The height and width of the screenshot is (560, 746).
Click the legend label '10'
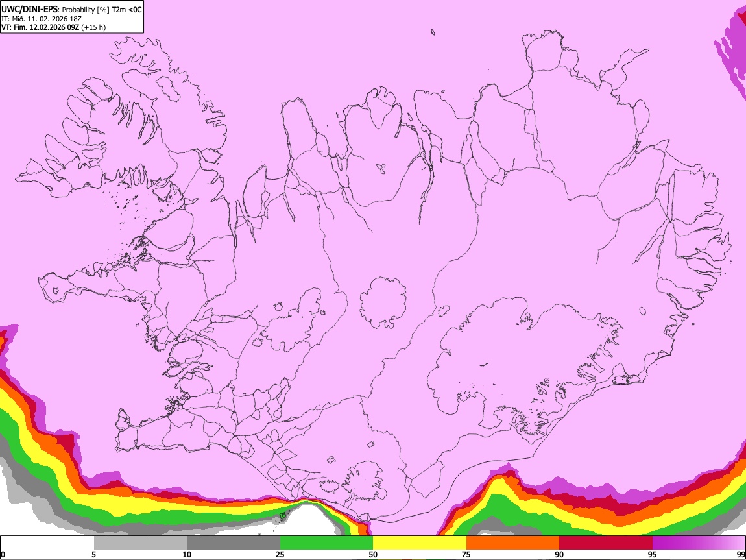[187, 555]
